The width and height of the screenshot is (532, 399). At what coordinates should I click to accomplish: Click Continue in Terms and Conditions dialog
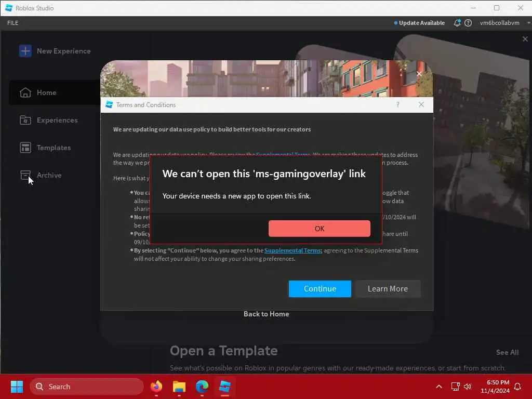coord(320,289)
